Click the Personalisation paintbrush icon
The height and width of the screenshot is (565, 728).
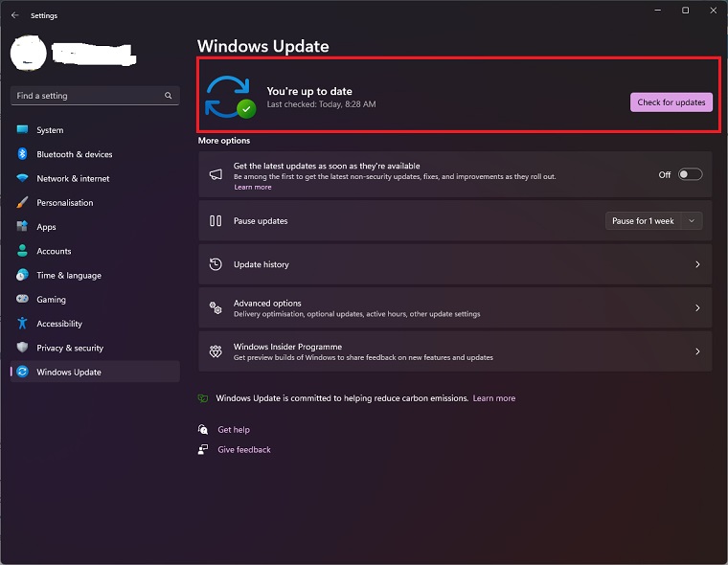pos(22,202)
